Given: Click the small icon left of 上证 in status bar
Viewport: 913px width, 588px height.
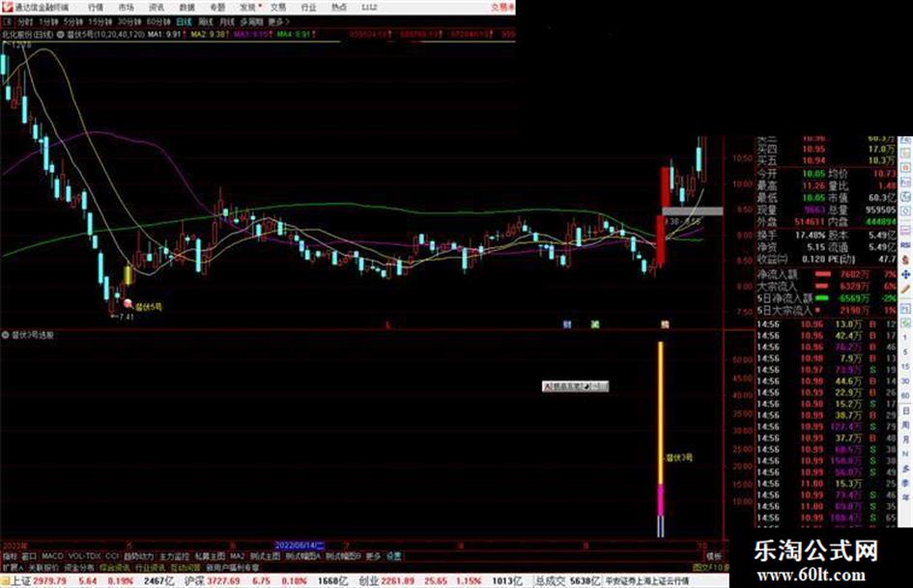Looking at the screenshot, I should tap(5, 581).
